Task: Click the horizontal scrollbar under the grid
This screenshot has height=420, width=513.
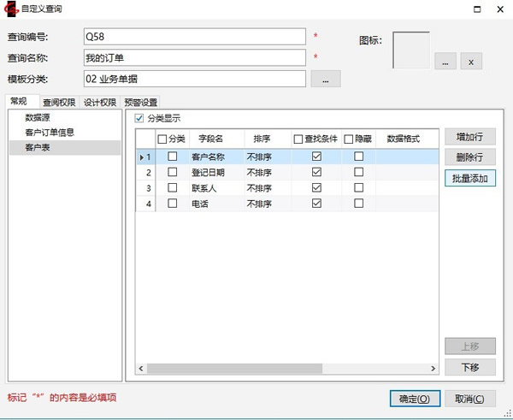Action: (256, 369)
